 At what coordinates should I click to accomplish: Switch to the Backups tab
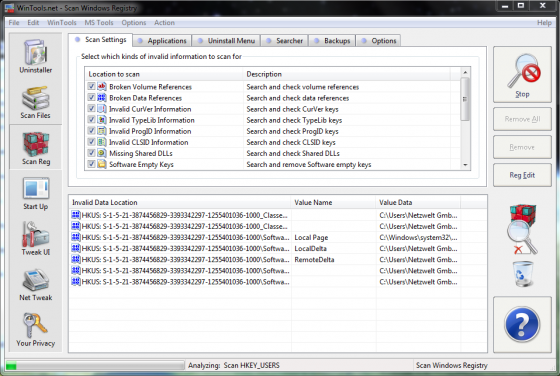pos(332,41)
